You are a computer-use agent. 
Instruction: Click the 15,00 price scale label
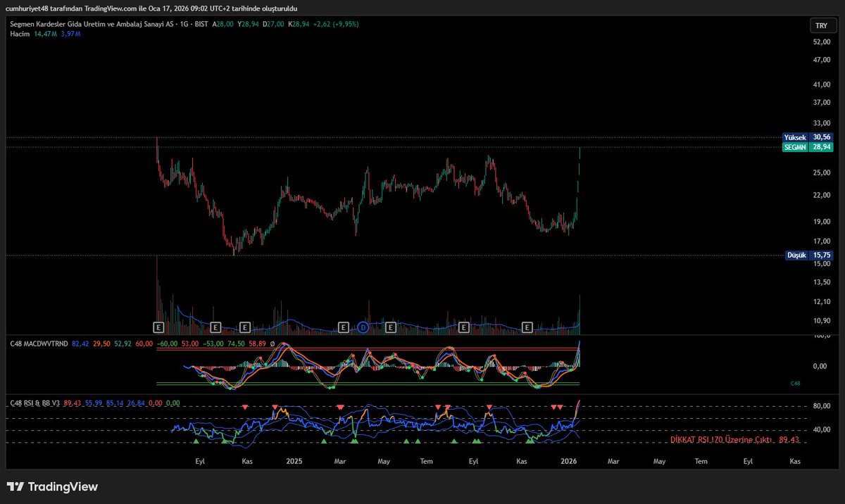[x=821, y=263]
